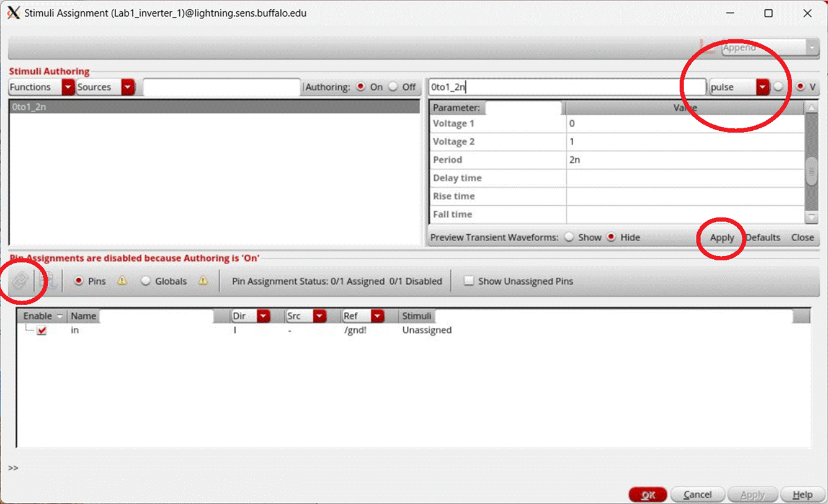Click warning icon next to Pins
Viewport: 828px width, 504px height.
(x=122, y=281)
